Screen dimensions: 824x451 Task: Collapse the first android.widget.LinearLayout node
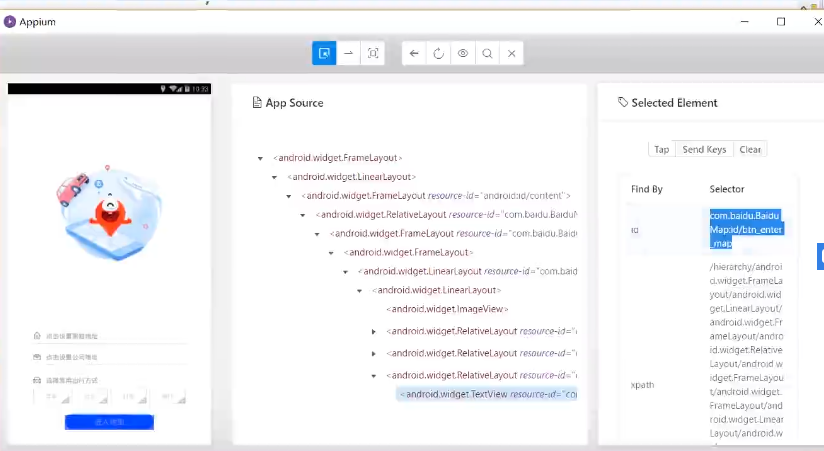(x=274, y=177)
